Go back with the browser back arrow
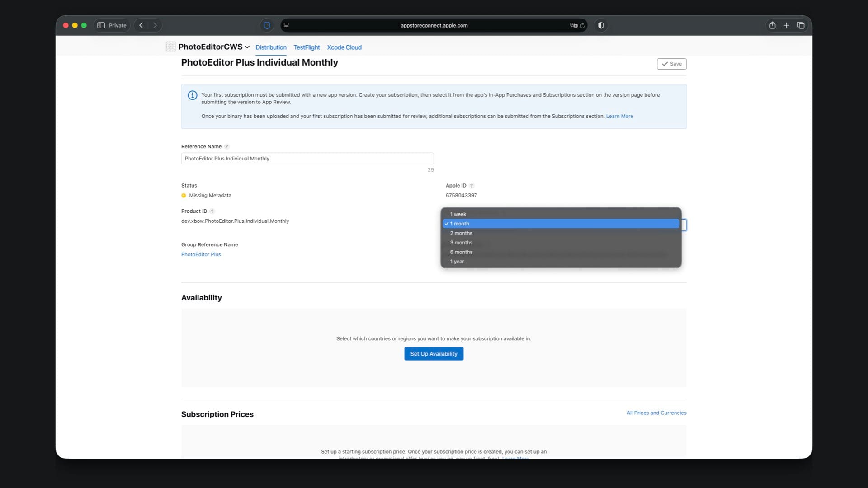Viewport: 868px width, 488px height. click(141, 25)
